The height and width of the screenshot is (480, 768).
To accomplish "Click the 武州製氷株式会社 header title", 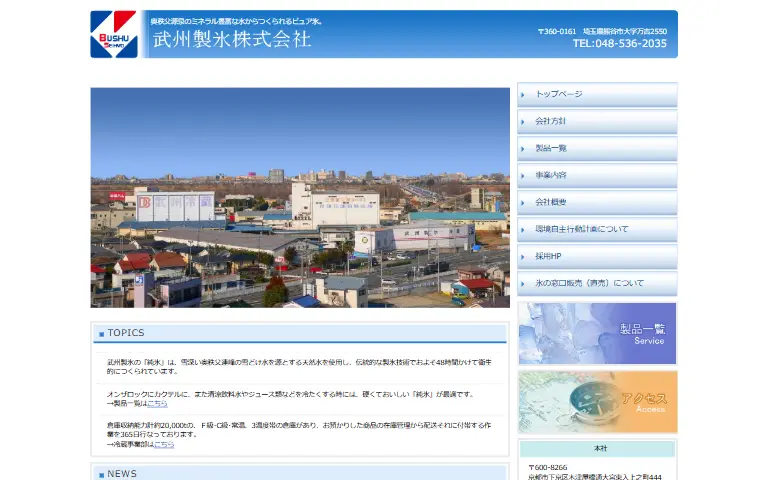I will [x=232, y=39].
